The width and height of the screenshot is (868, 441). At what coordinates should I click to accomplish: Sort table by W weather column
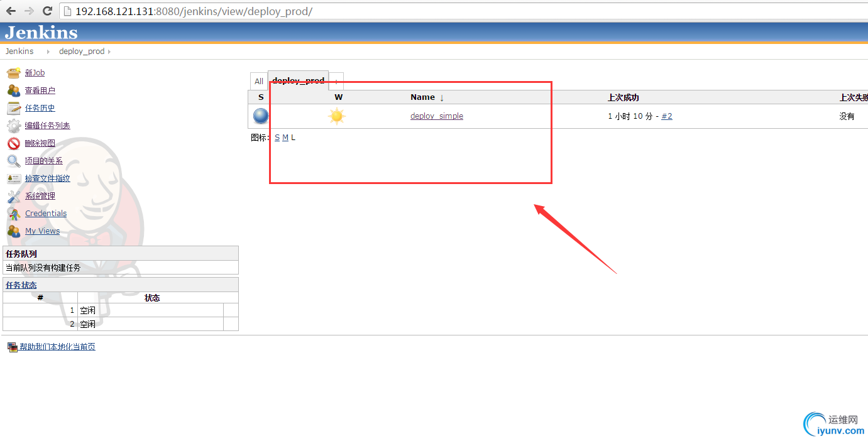click(x=339, y=97)
